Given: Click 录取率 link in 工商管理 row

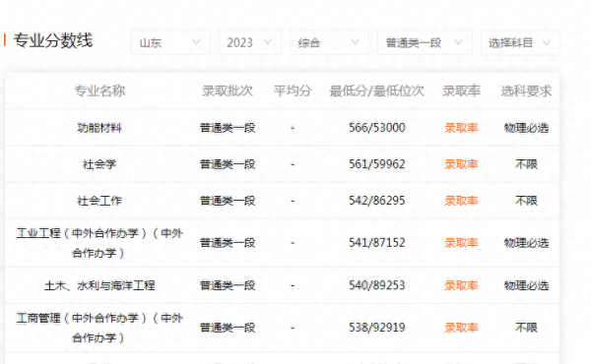Looking at the screenshot, I should point(461,328).
